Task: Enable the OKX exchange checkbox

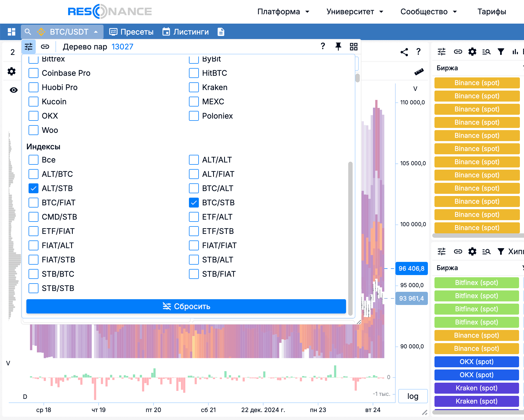Action: [x=34, y=116]
